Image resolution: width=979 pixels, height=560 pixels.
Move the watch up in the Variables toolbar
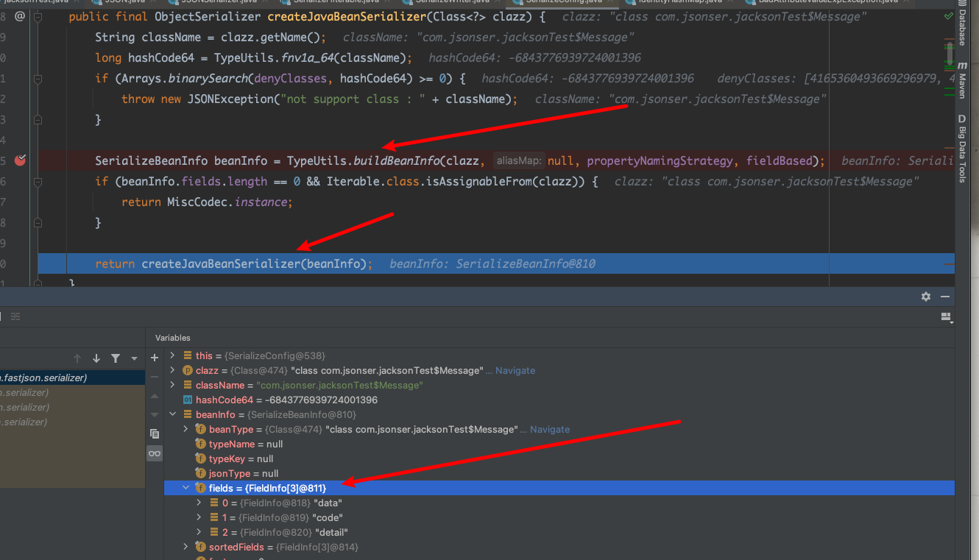pyautogui.click(x=155, y=396)
